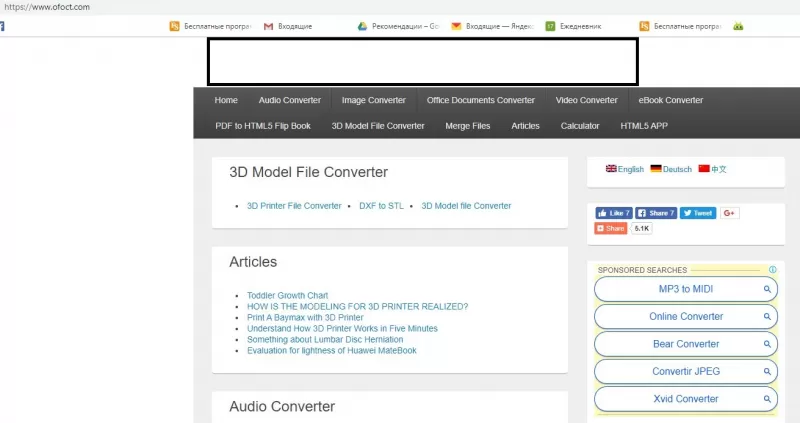Screen dimensions: 800x423
Task: Click search icon on Convertir JPEG
Action: pos(767,371)
